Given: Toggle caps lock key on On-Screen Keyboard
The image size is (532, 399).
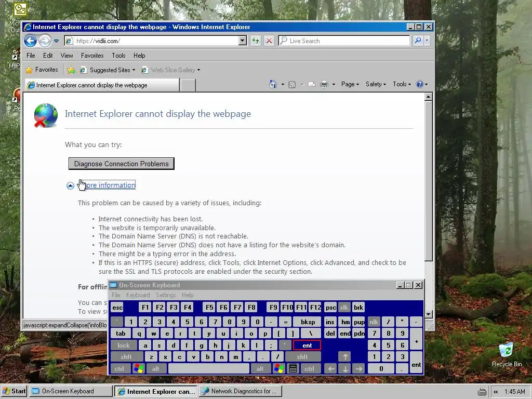Looking at the screenshot, I should (x=124, y=345).
